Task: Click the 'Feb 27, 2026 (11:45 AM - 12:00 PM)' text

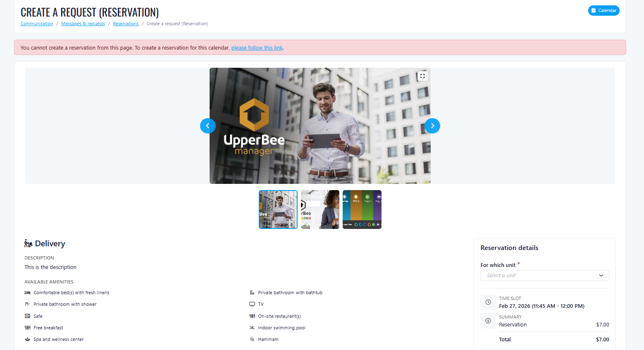Action: (x=541, y=306)
